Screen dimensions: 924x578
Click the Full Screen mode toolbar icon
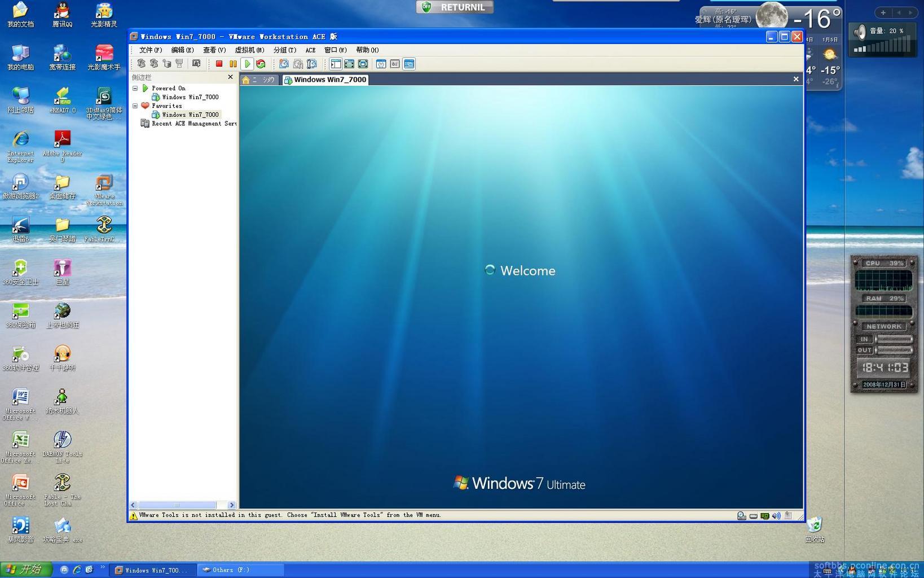pos(349,64)
